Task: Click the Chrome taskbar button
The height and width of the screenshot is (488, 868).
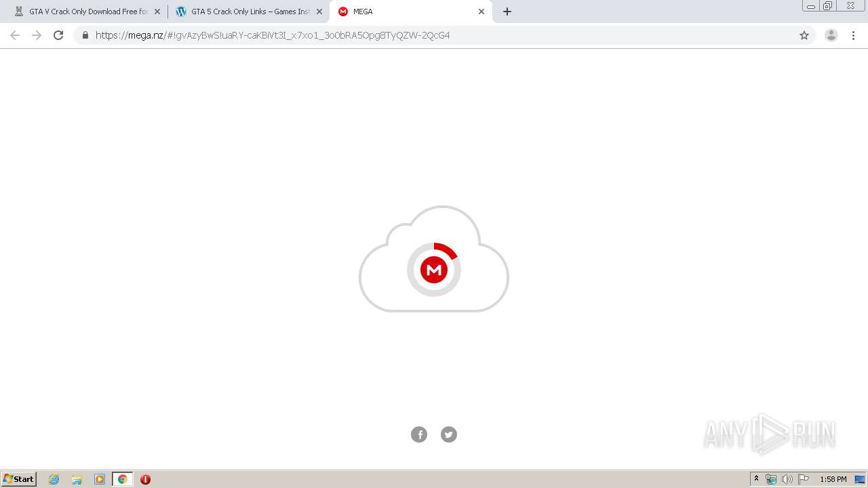Action: click(122, 479)
